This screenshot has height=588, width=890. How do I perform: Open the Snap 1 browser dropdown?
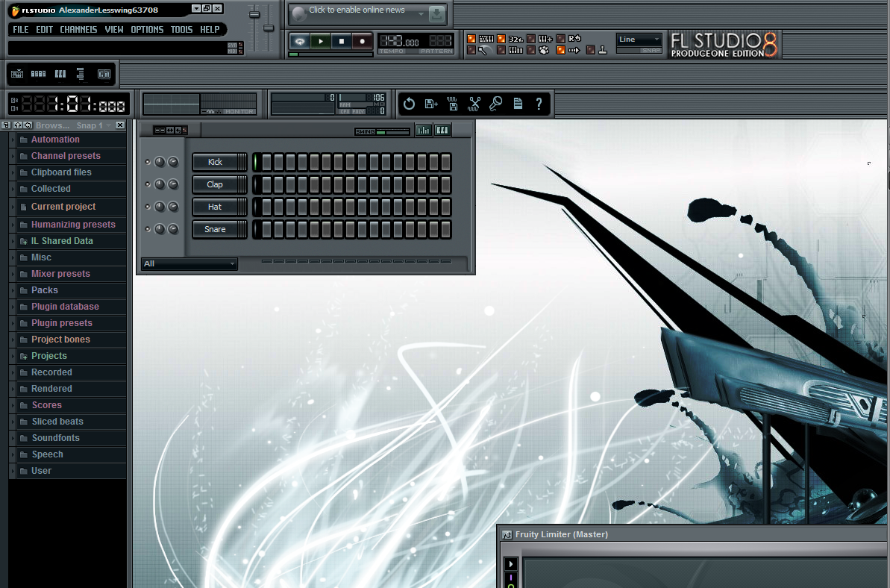coord(94,125)
